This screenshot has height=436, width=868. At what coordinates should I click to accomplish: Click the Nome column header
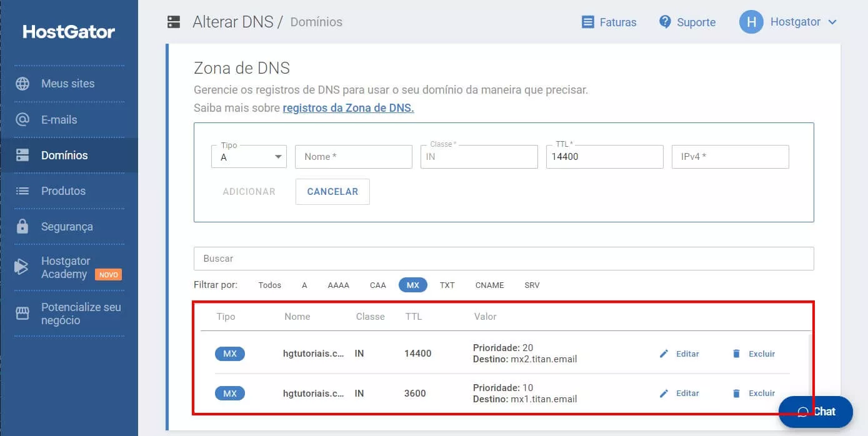(297, 317)
